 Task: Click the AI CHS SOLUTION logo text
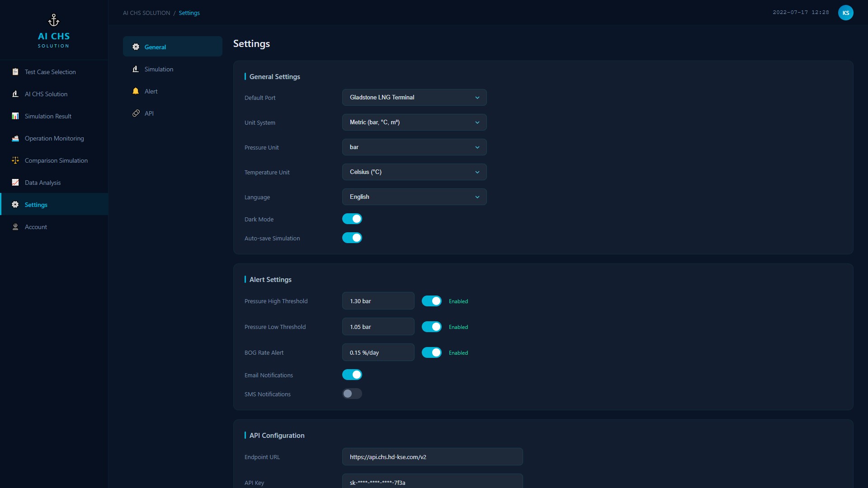[x=54, y=40]
